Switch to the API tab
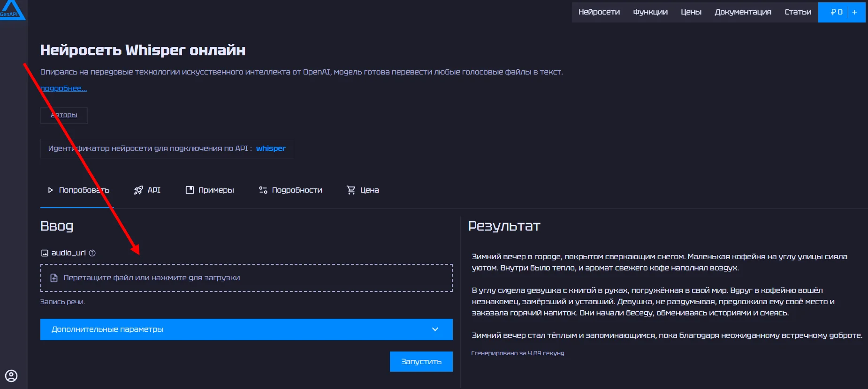Image resolution: width=868 pixels, height=389 pixels. tap(147, 190)
